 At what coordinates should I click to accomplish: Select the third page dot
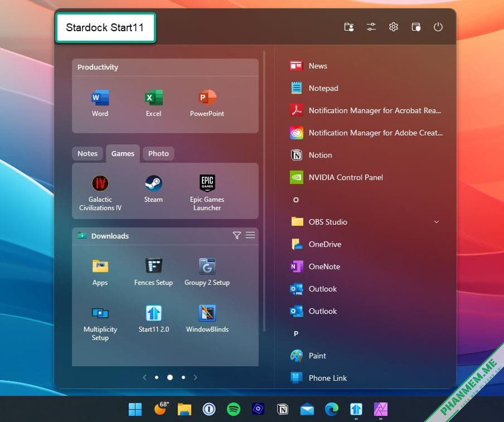(x=183, y=377)
